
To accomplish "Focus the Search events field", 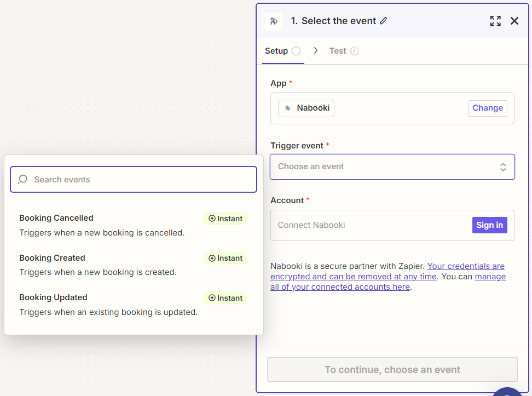I will (134, 179).
